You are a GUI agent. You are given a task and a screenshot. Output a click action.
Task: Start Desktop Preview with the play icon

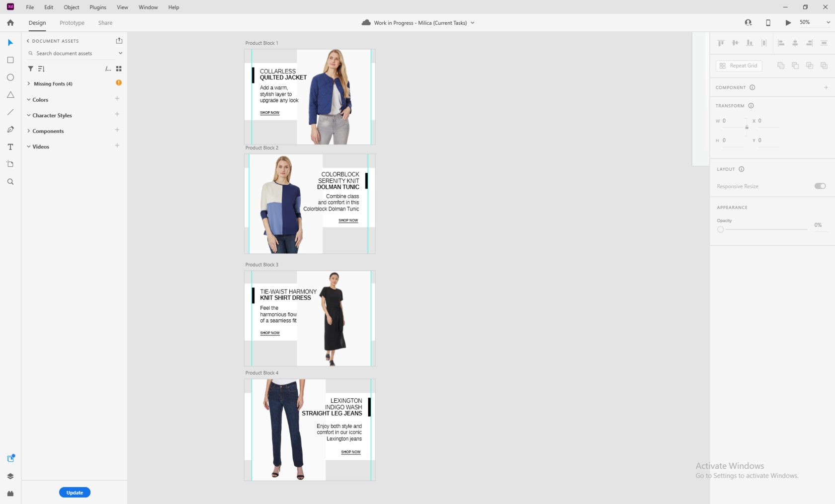coord(788,22)
